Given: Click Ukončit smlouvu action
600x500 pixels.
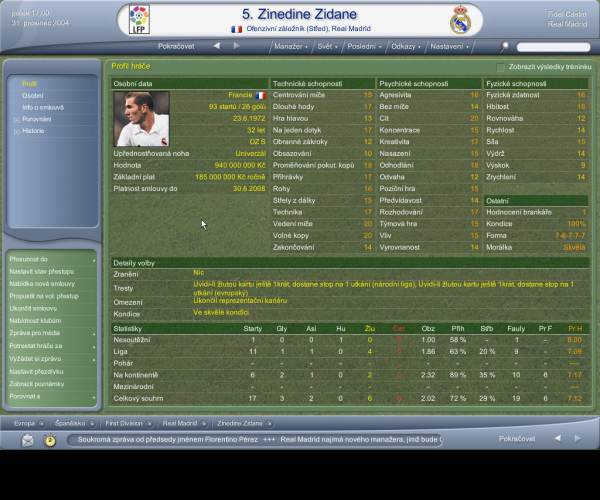Looking at the screenshot, I should point(33,308).
